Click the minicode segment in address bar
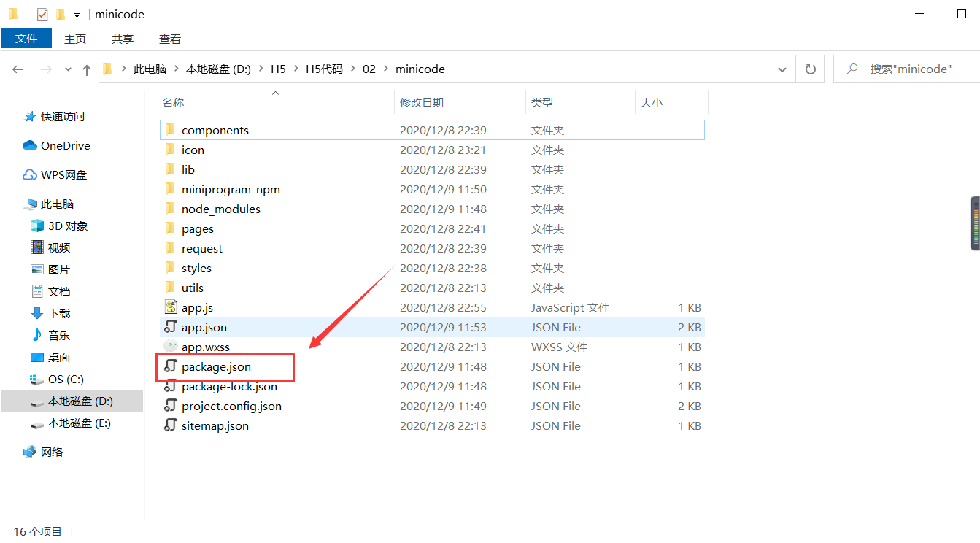Screen dimensions: 980x543 click(x=420, y=69)
